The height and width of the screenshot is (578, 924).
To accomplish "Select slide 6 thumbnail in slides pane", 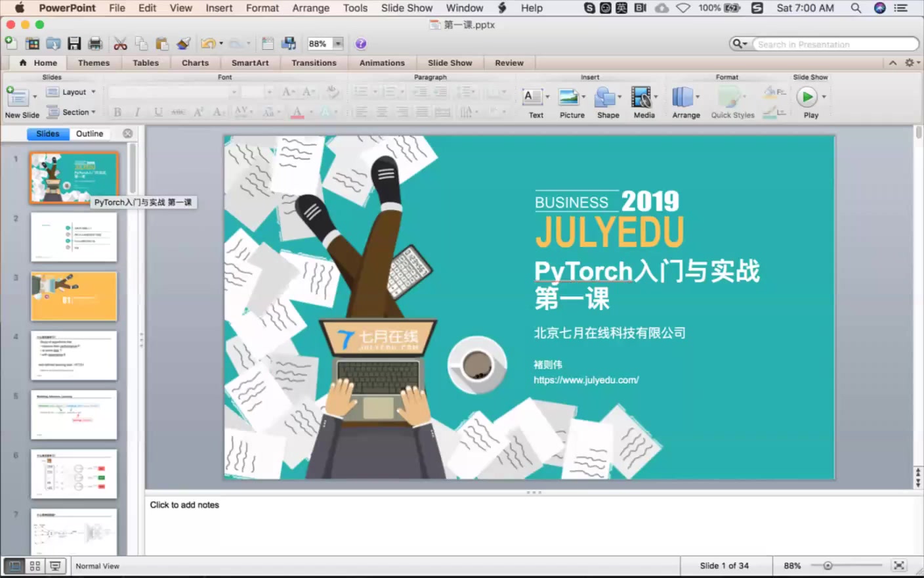I will coord(73,474).
